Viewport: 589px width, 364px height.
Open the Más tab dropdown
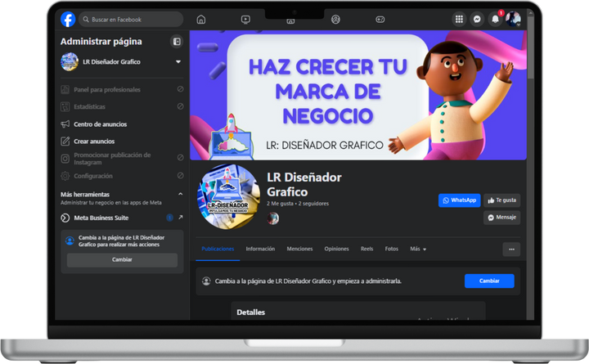pyautogui.click(x=418, y=249)
